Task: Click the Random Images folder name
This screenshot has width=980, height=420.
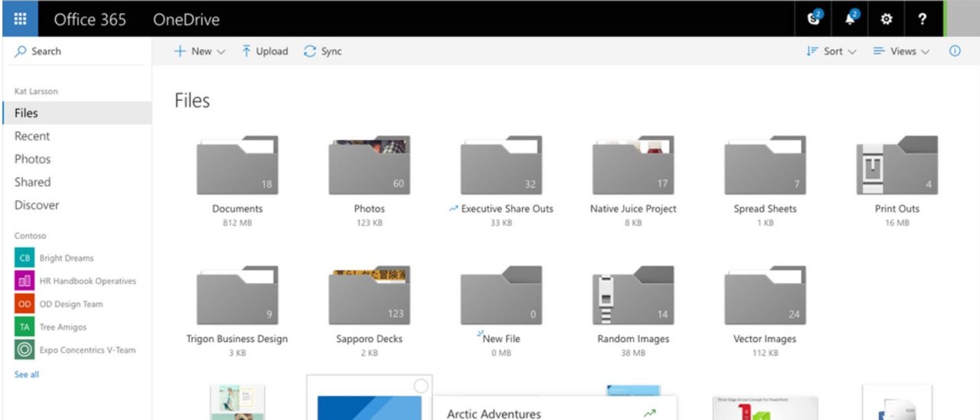Action: 633,339
